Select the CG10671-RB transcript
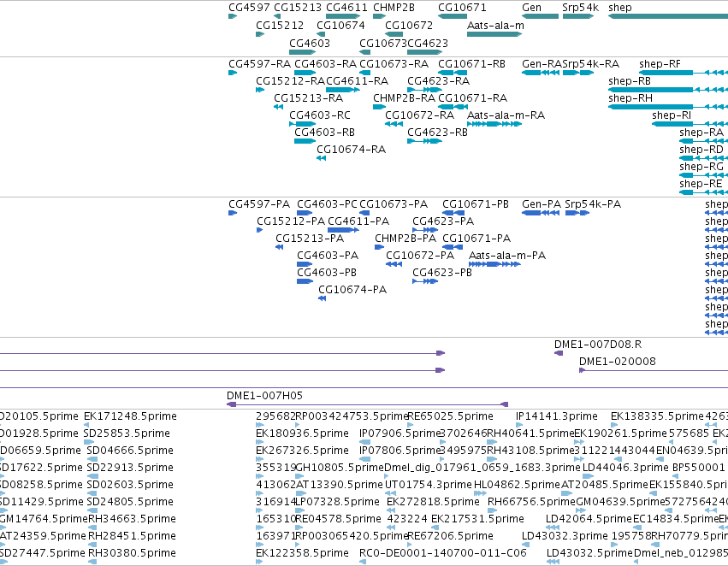The height and width of the screenshot is (566, 728). pos(453,73)
